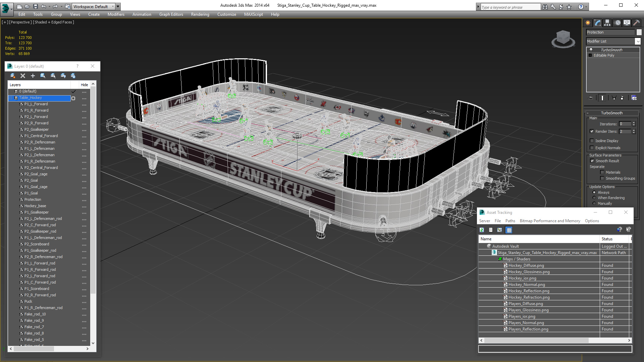Click the Open File folder icon
The height and width of the screenshot is (362, 644).
[27, 6]
